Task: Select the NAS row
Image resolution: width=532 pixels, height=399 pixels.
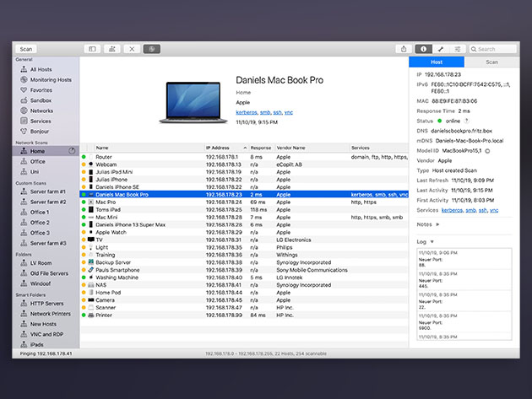Action: 244,285
